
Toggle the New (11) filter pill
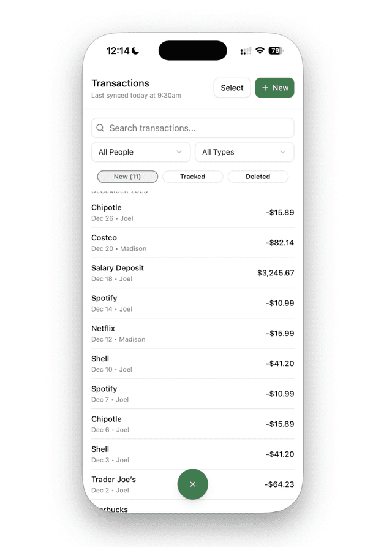click(x=127, y=176)
